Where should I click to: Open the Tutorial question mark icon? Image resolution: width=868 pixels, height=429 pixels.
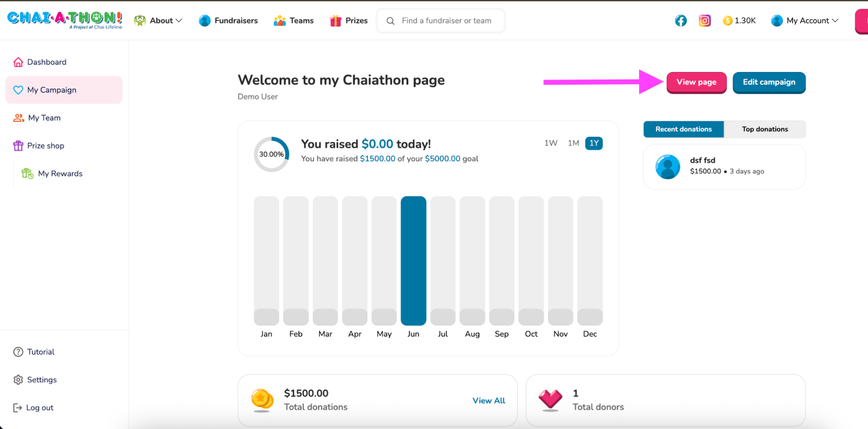pyautogui.click(x=18, y=352)
